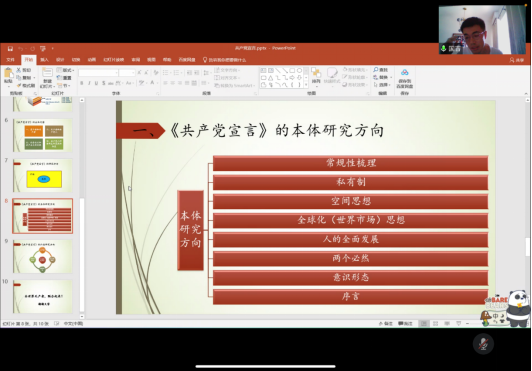Toggle italic formatting
The width and height of the screenshot is (532, 371).
[89, 83]
